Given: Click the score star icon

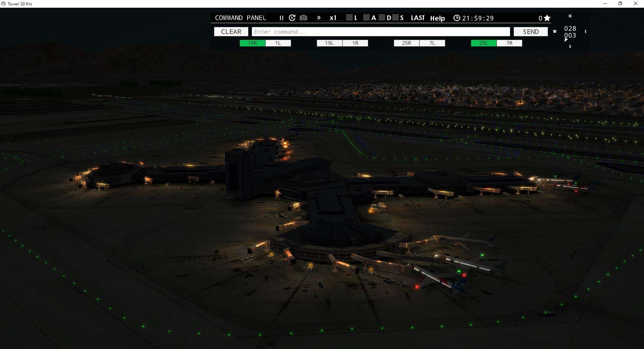Looking at the screenshot, I should click(547, 18).
